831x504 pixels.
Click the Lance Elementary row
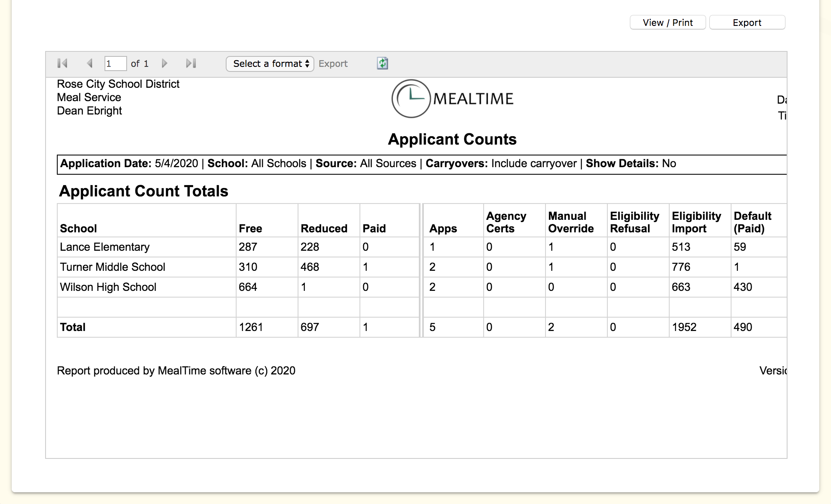pyautogui.click(x=105, y=247)
